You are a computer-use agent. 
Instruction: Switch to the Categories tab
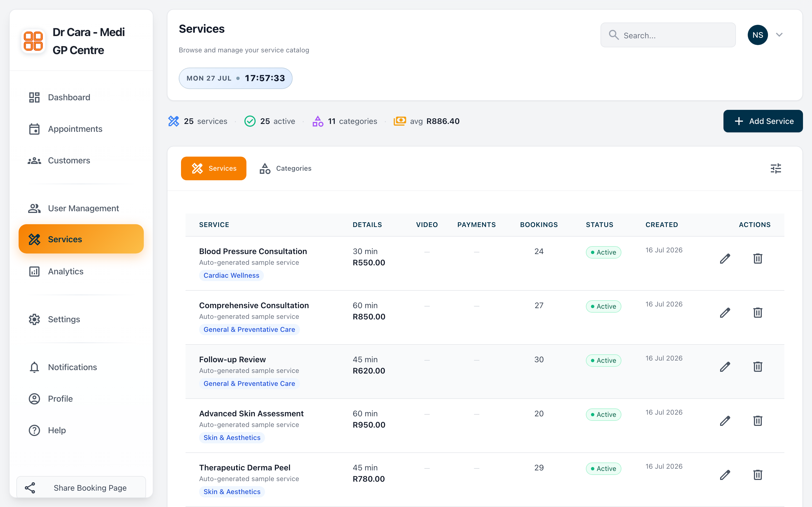point(286,168)
